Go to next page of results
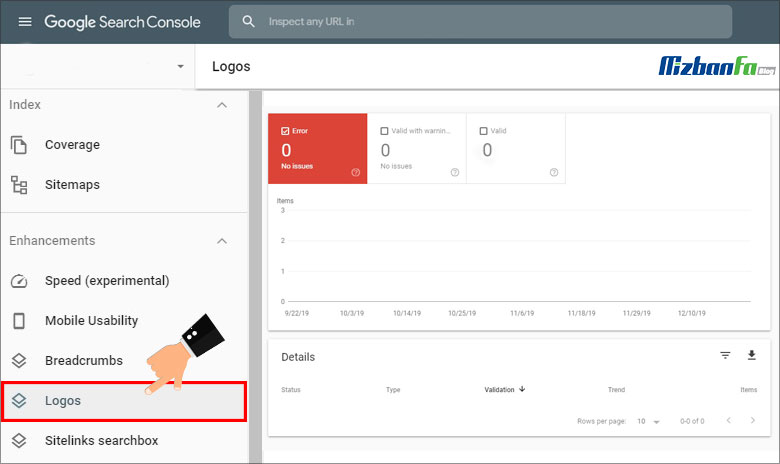The image size is (780, 464). (753, 421)
